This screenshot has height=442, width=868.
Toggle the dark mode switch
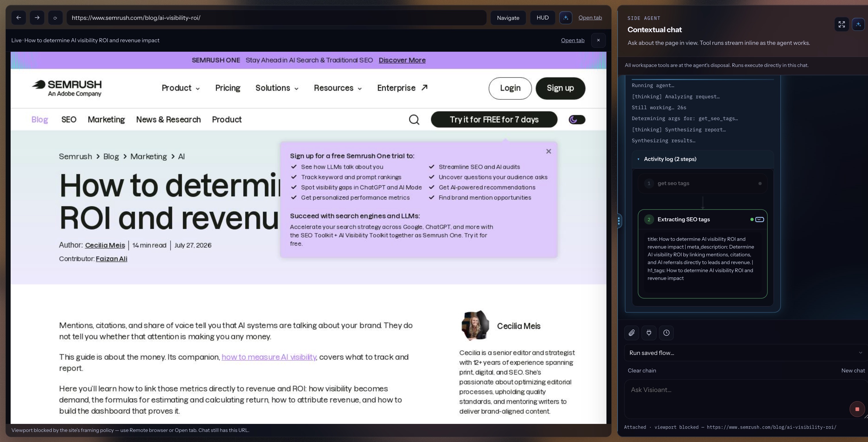577,120
